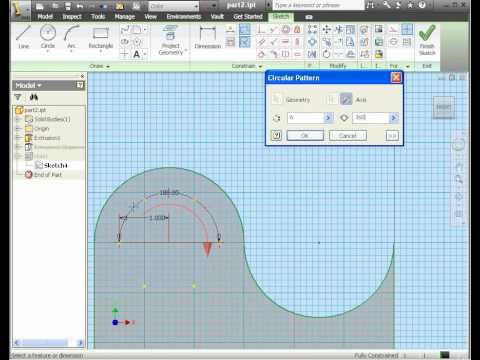Click the Insert Image icon

(378, 30)
